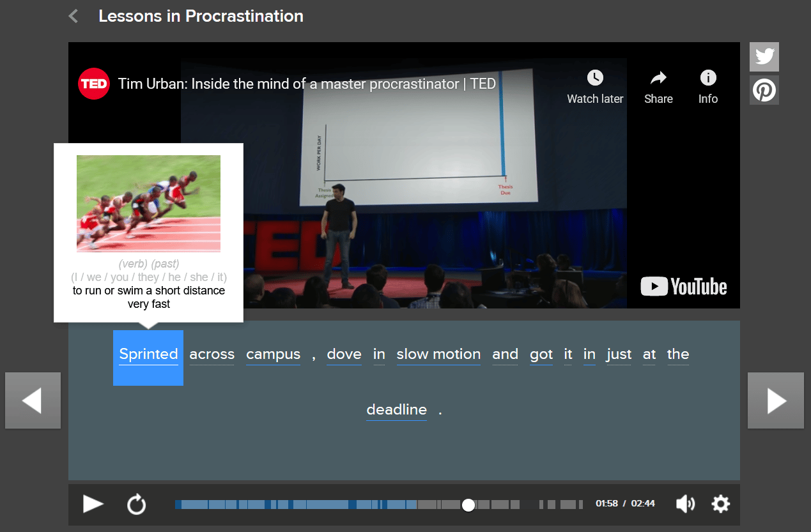Screen dimensions: 811x532
Task: Click the TED logo in the player
Action: coord(93,83)
